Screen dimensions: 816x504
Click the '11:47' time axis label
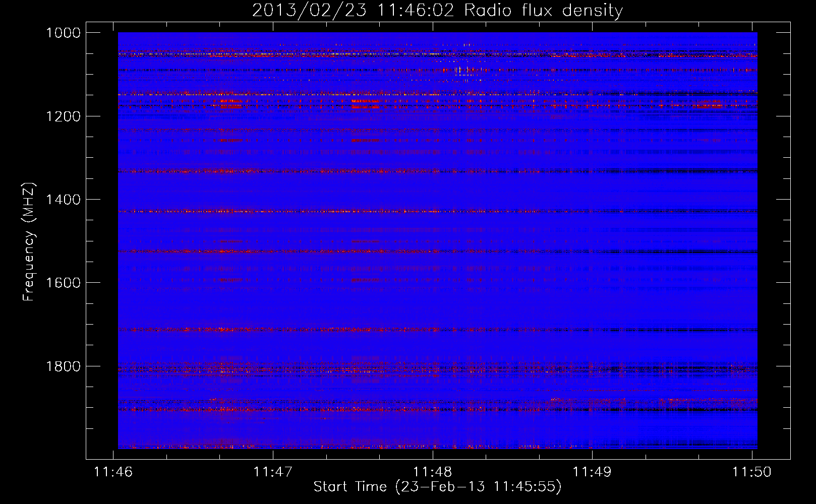(x=273, y=472)
